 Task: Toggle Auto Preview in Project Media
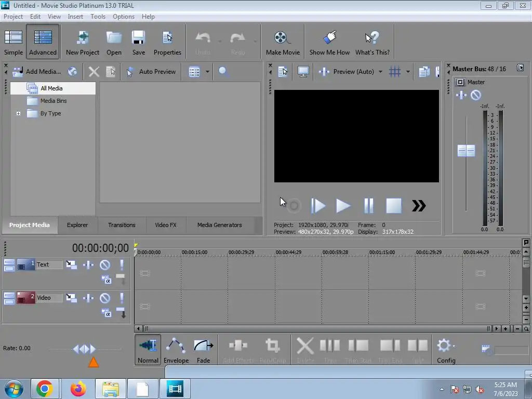click(x=151, y=72)
